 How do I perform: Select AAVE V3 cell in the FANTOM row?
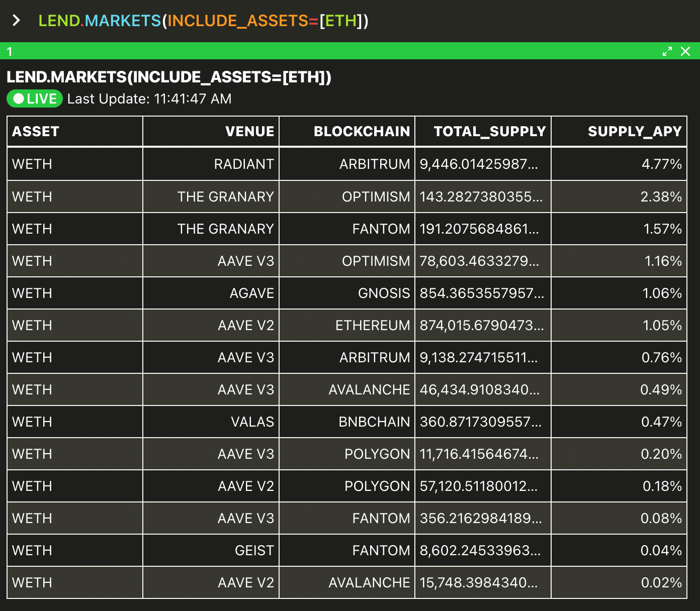point(211,518)
